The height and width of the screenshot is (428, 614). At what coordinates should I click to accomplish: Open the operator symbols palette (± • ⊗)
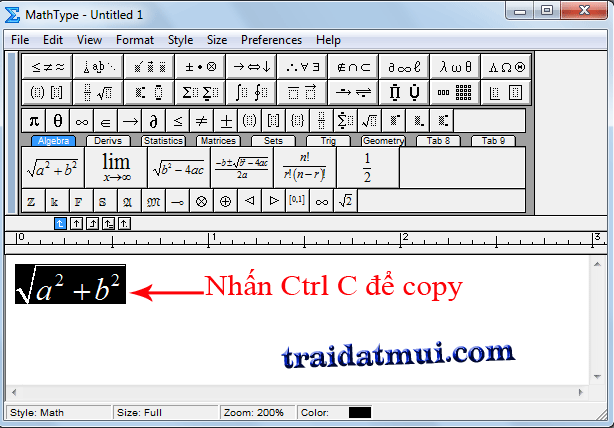point(200,67)
